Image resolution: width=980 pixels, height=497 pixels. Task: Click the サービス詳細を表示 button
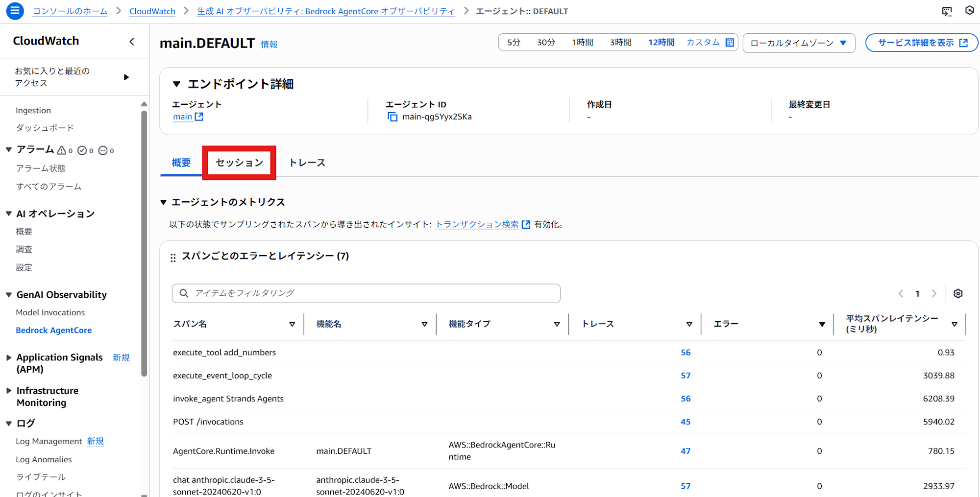tap(921, 42)
